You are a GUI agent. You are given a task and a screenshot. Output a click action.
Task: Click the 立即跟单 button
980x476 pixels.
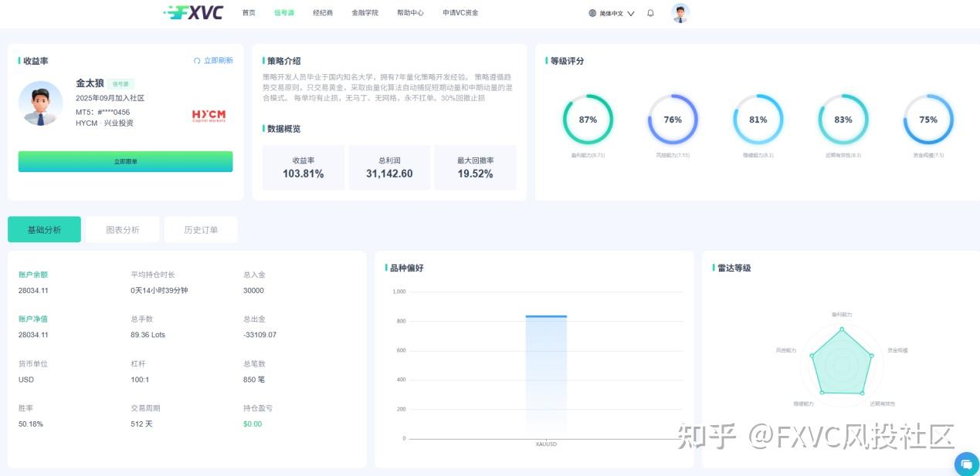click(x=125, y=161)
